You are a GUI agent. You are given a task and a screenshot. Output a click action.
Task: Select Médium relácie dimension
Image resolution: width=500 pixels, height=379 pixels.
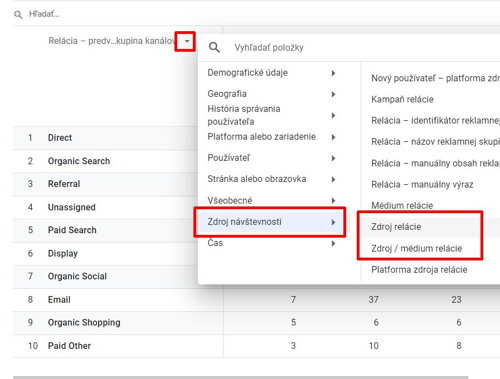coord(402,205)
